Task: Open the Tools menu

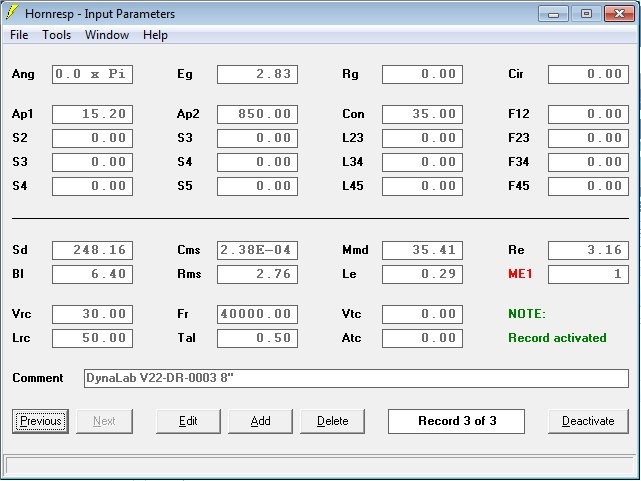Action: (x=56, y=35)
